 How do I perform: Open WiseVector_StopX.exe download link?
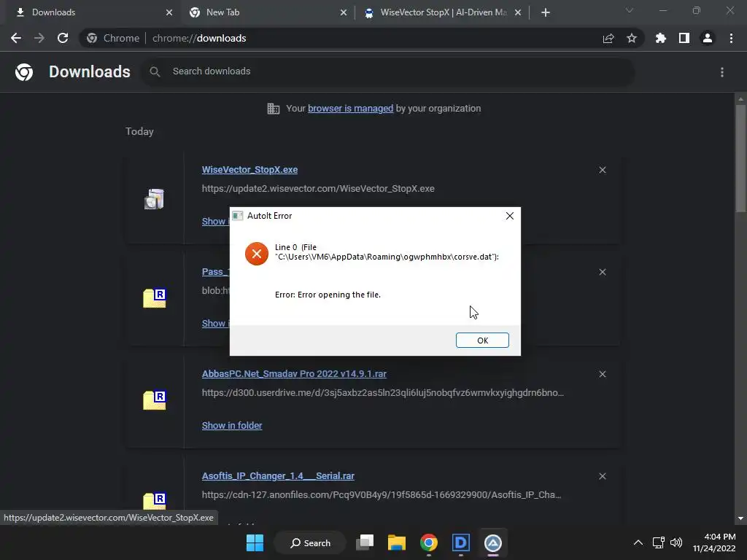click(x=249, y=169)
